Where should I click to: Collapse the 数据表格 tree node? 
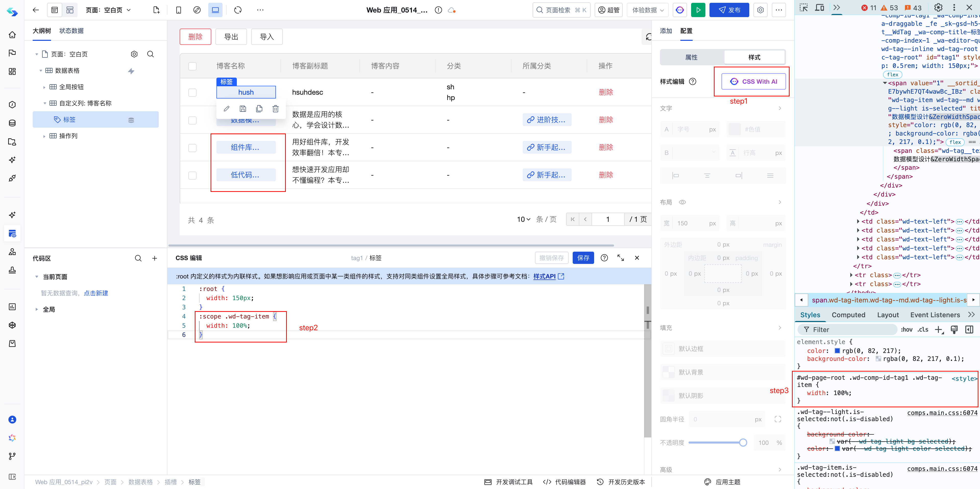41,71
